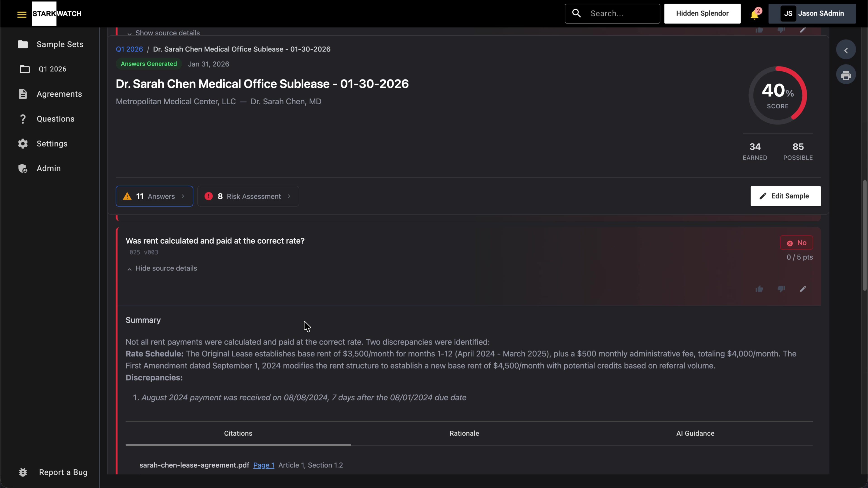Image resolution: width=868 pixels, height=488 pixels.
Task: Open Admin in the sidebar
Action: click(x=49, y=168)
